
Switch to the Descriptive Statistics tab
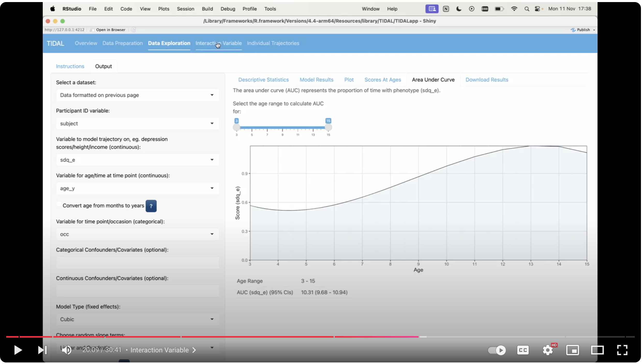[263, 79]
